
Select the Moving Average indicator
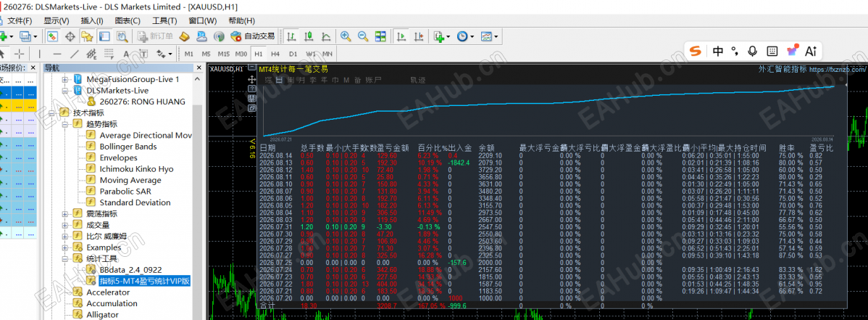click(x=130, y=180)
